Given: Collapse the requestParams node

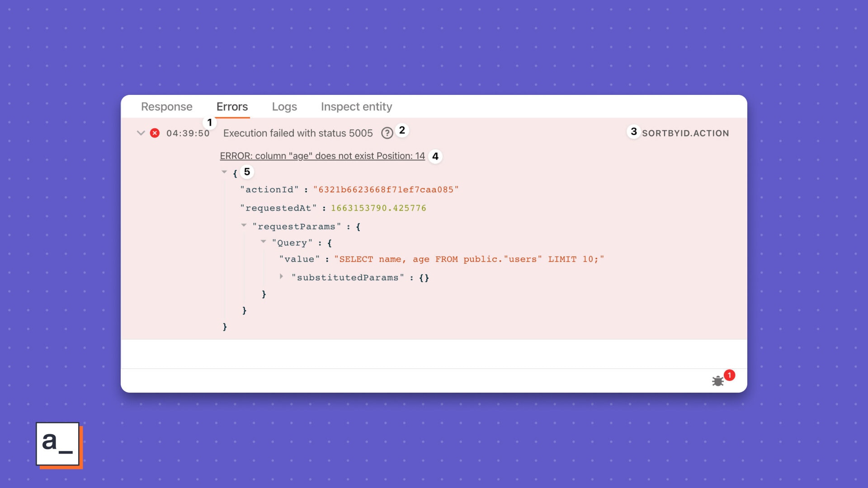Looking at the screenshot, I should (244, 225).
